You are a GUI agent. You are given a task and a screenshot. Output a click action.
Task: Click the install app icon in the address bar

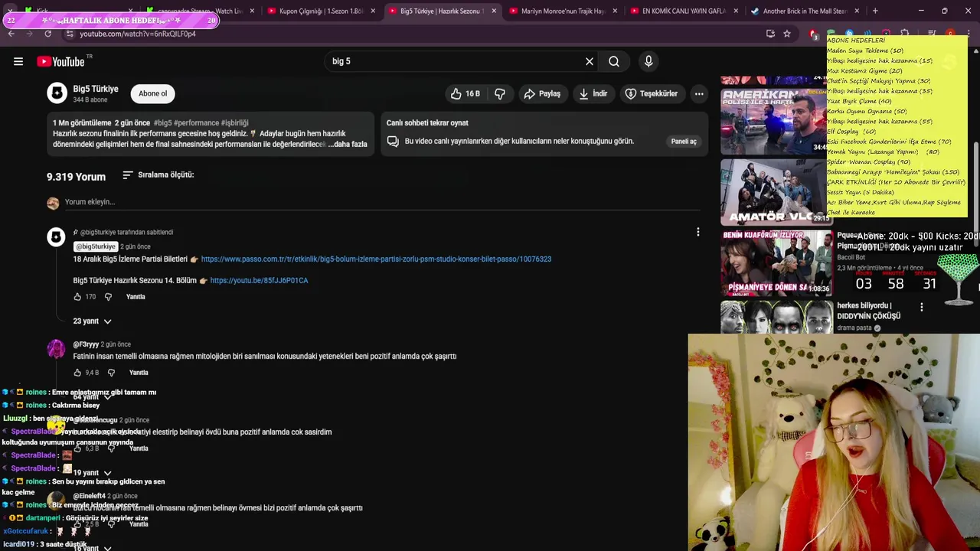click(x=770, y=34)
